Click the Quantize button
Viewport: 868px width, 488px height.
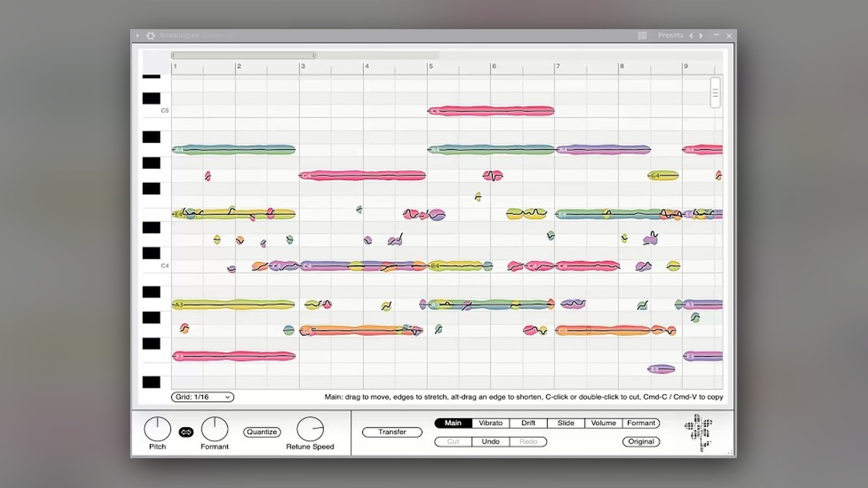(x=262, y=432)
